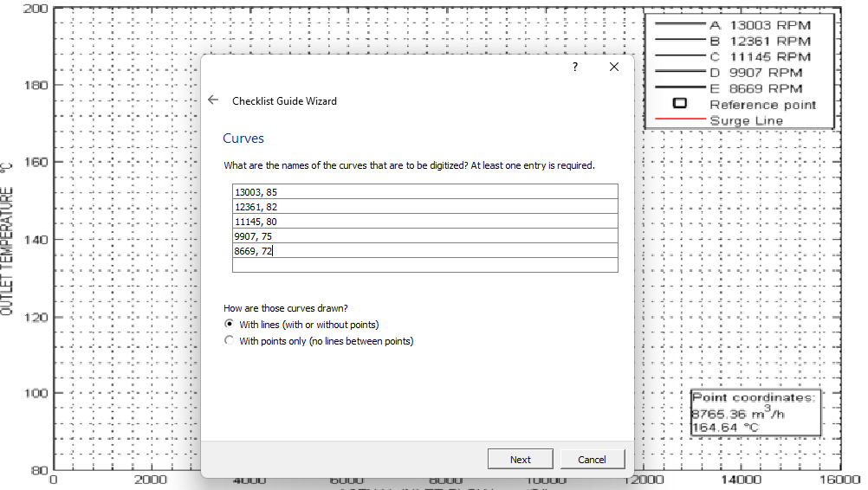
Task: Click the back arrow in wizard
Action: [x=213, y=100]
